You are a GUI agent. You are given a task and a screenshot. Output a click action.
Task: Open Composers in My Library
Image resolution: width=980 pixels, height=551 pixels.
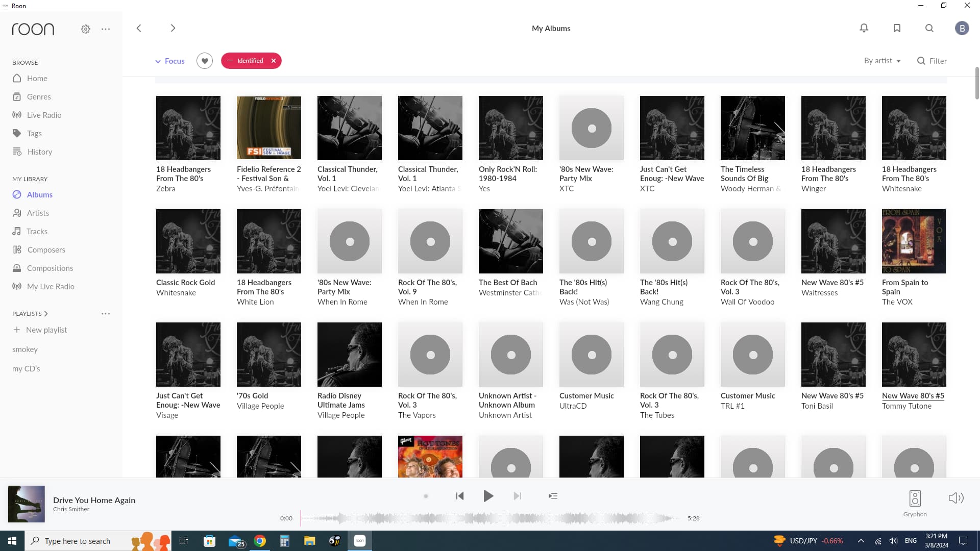[39, 249]
